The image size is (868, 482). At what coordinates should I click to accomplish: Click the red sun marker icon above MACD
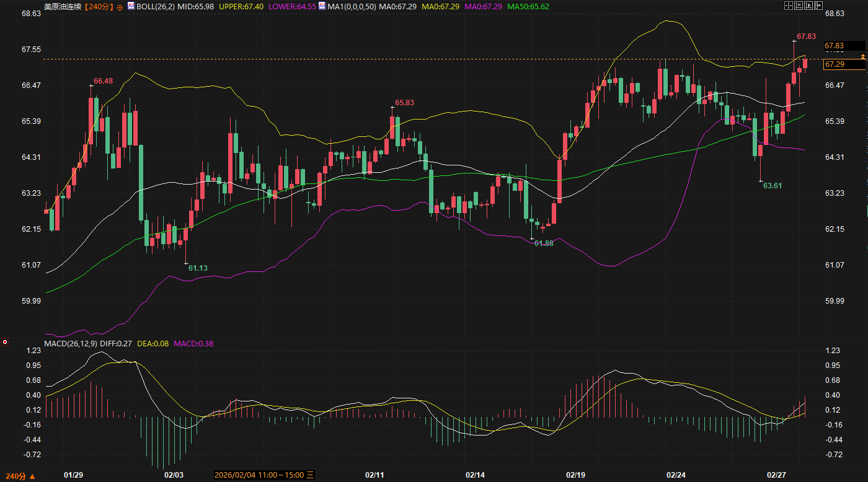(x=5, y=342)
